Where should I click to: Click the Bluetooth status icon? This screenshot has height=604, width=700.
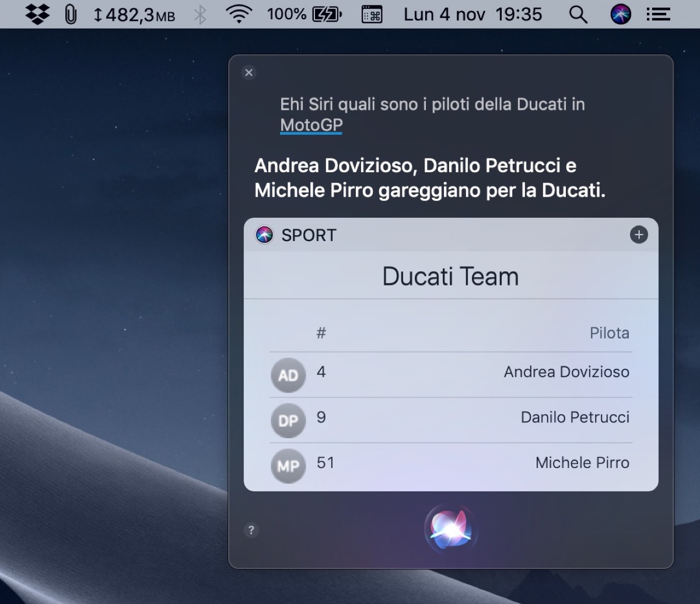coord(200,14)
